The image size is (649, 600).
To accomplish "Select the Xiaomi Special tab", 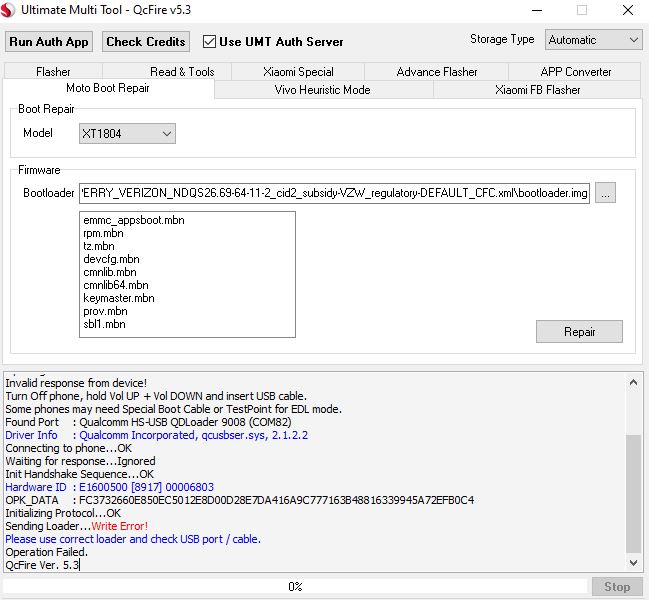I will [298, 72].
